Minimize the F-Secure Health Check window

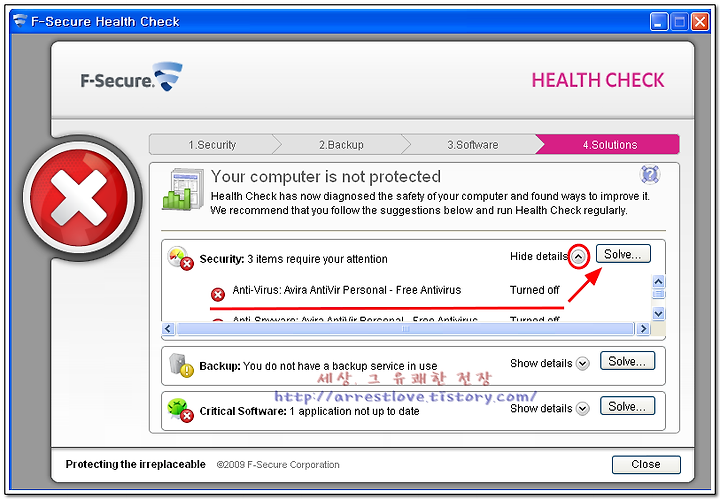[x=658, y=22]
